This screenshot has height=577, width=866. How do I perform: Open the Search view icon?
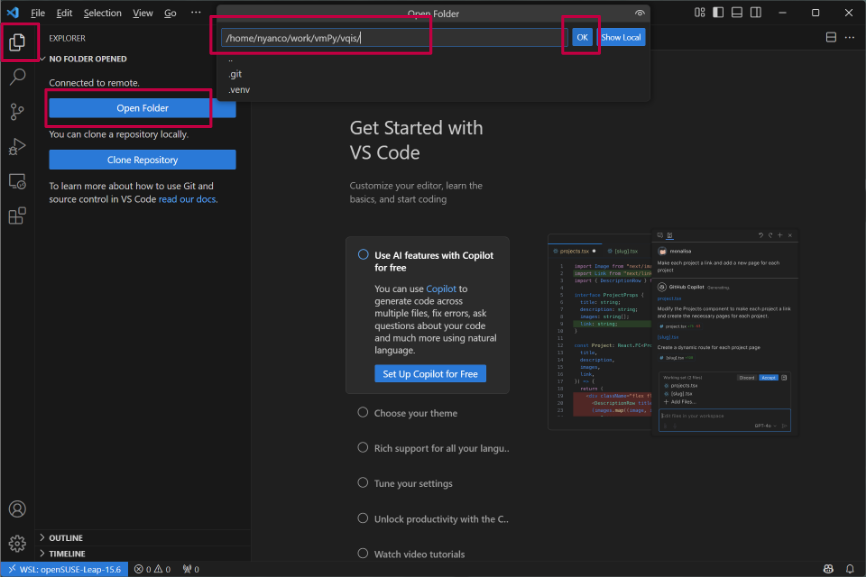(17, 77)
